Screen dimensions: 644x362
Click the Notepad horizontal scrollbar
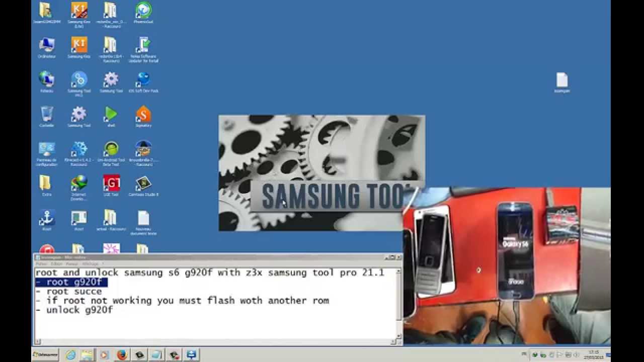[215, 342]
